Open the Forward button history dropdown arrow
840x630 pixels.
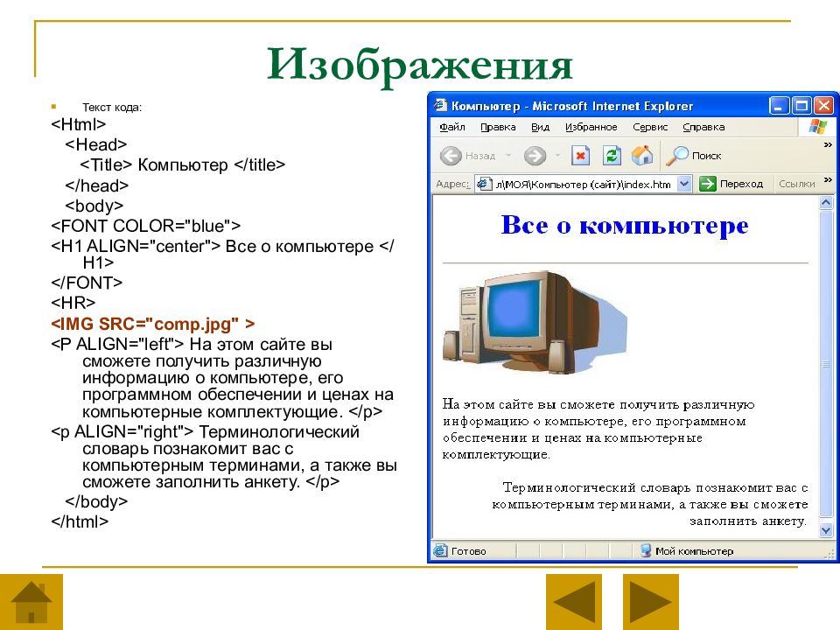coord(557,156)
